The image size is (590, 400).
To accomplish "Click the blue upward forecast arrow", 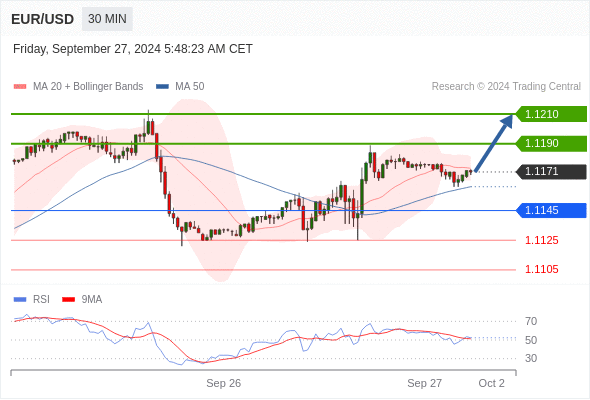I will point(494,143).
